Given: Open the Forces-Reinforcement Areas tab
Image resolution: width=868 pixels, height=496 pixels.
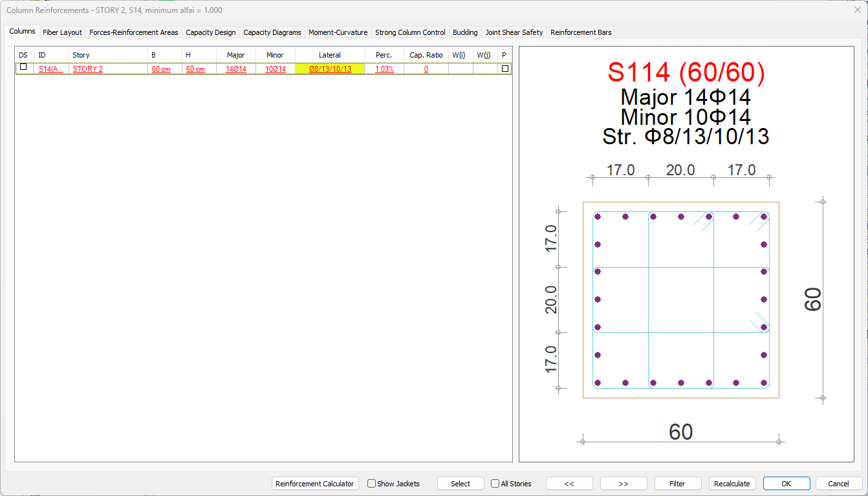Looking at the screenshot, I should point(133,32).
